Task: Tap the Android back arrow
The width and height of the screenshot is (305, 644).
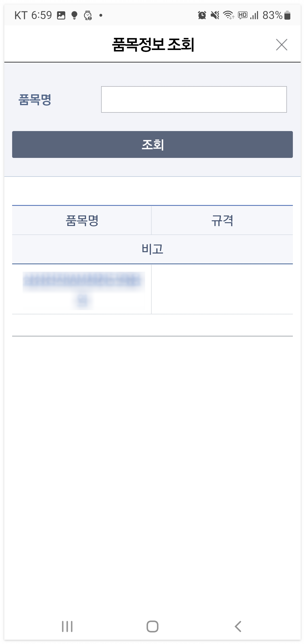Action: tap(238, 626)
